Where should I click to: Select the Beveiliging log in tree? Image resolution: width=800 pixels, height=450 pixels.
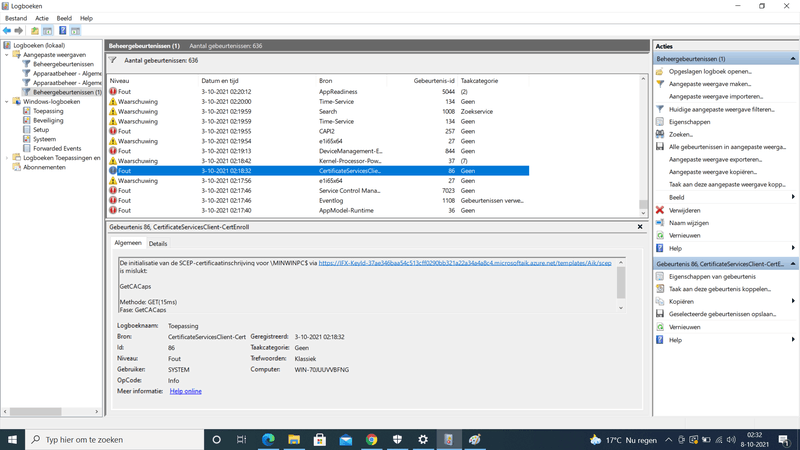click(x=48, y=120)
